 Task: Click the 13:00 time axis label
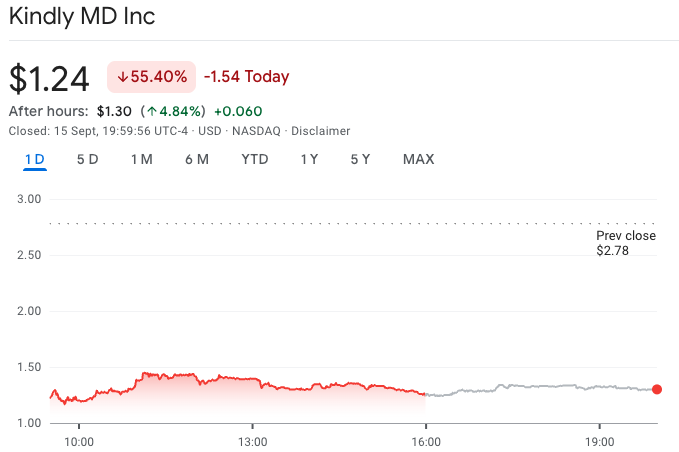pyautogui.click(x=252, y=441)
